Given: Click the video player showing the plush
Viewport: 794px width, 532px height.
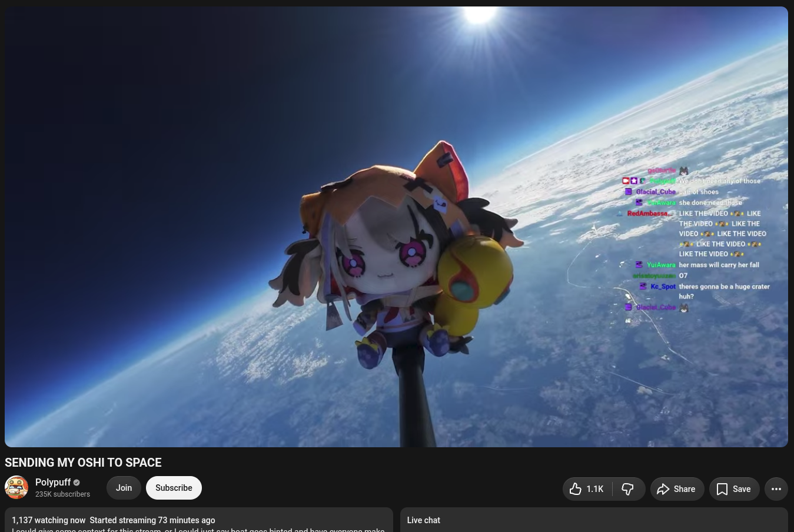Looking at the screenshot, I should pyautogui.click(x=396, y=227).
